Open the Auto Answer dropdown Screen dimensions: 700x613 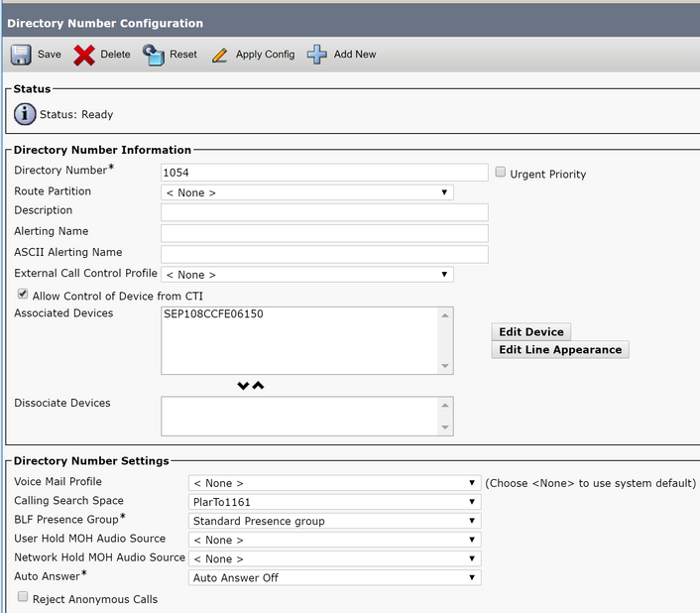(335, 577)
